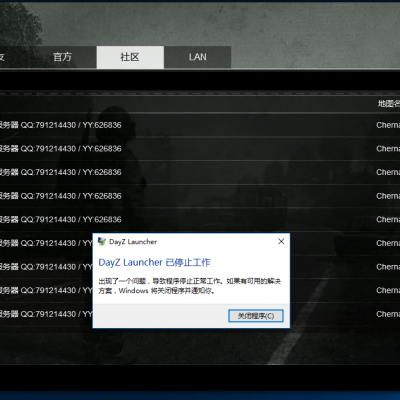Open the LAN tab
Viewport: 400px width, 400px height.
click(x=197, y=57)
